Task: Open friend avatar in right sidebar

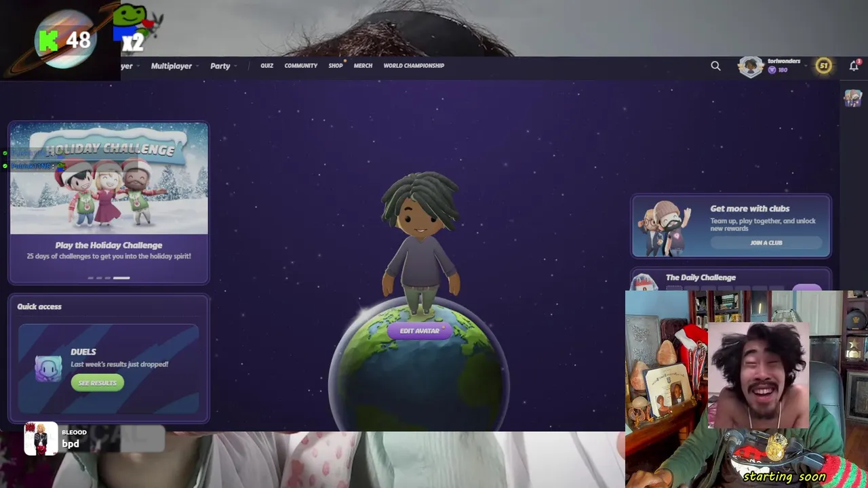Action: tap(852, 98)
